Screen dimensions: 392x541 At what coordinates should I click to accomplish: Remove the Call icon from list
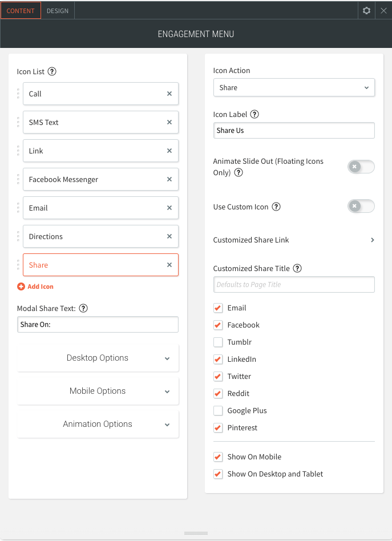tap(169, 94)
